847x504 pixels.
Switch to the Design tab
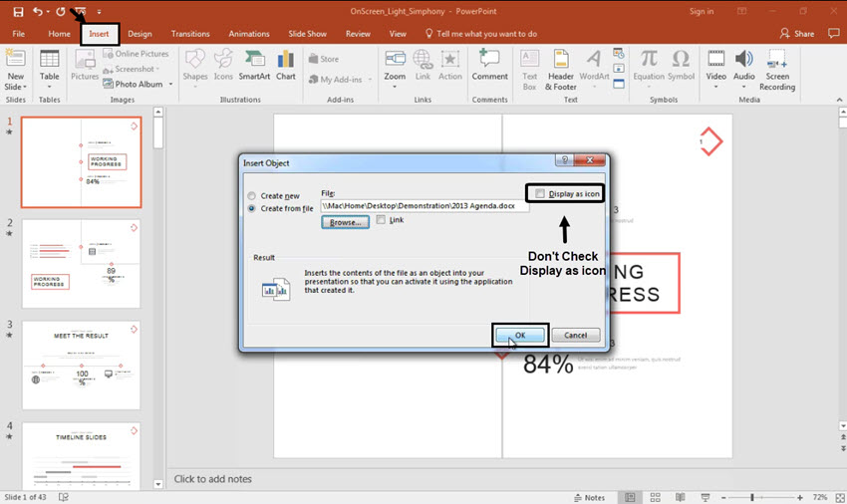[x=140, y=34]
